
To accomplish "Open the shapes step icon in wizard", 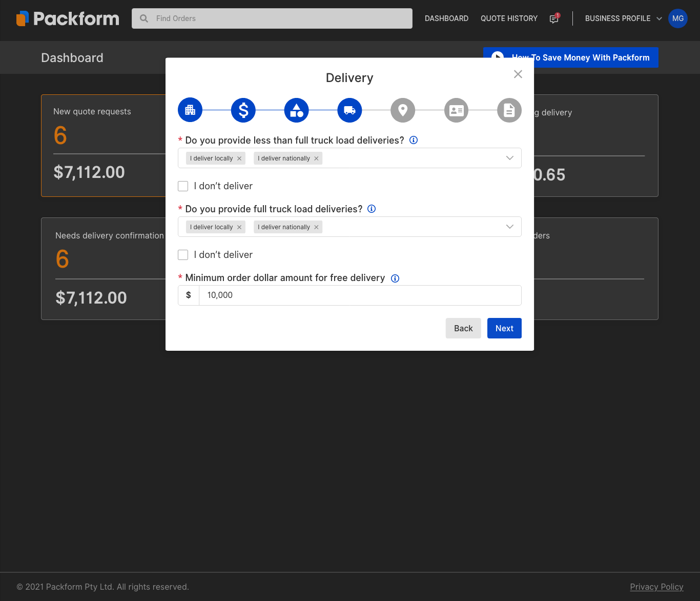I will 297,110.
